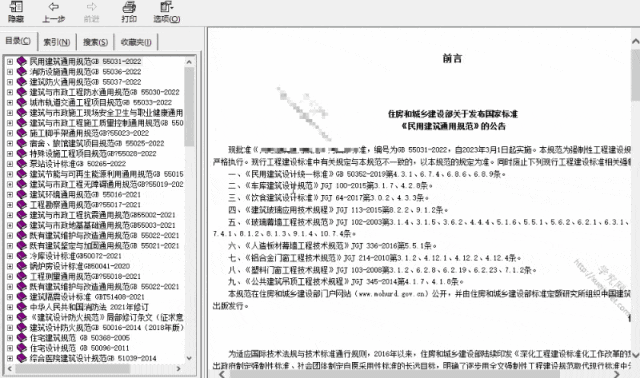Switch to the 索引(N) tab

pos(57,42)
